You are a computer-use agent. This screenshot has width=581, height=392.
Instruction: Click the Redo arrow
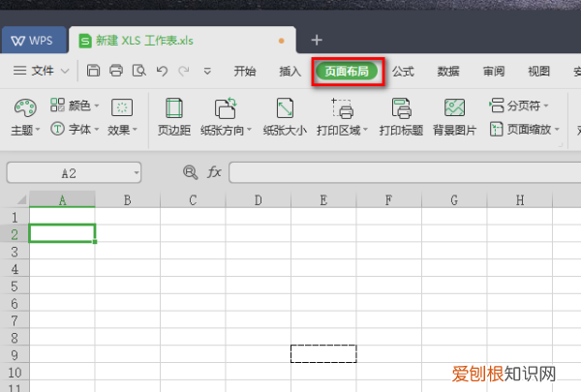[184, 71]
